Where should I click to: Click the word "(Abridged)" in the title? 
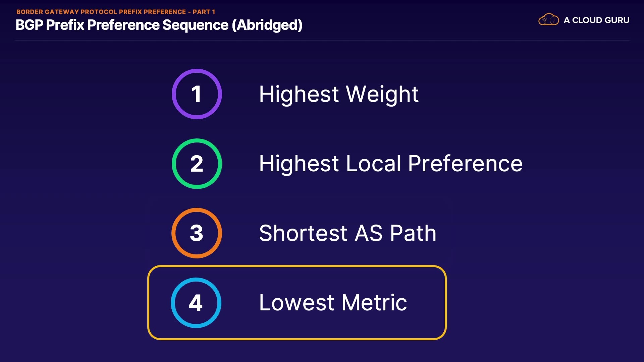coord(267,25)
